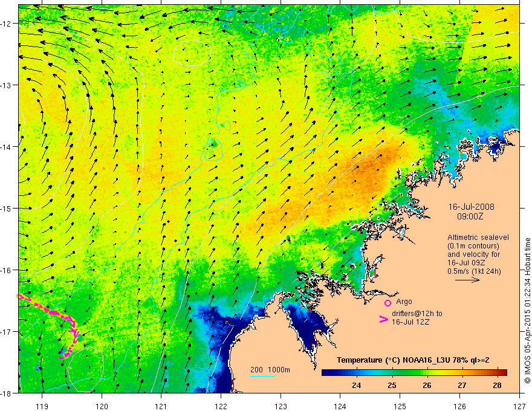Click the 'Argo' legend label

tap(404, 302)
